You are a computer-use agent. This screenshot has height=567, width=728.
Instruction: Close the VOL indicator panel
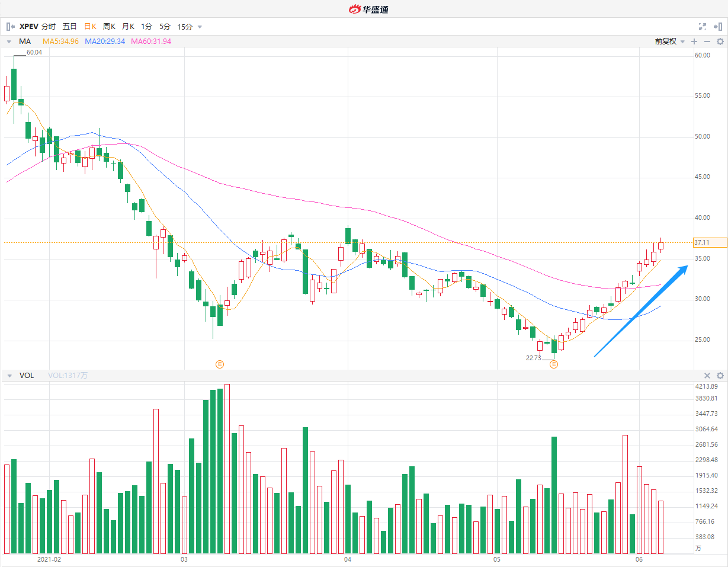pos(707,376)
